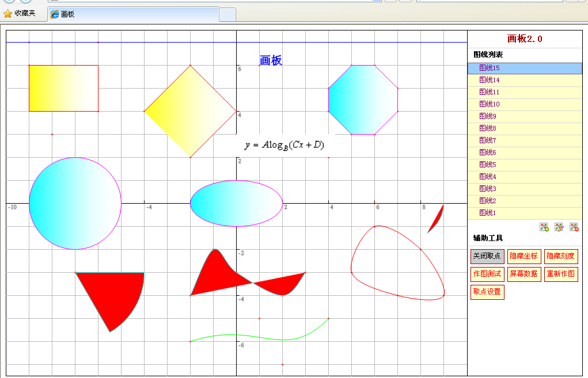Click the 屏幕数据 screen data button
This screenshot has height=378, width=588.
coord(523,274)
